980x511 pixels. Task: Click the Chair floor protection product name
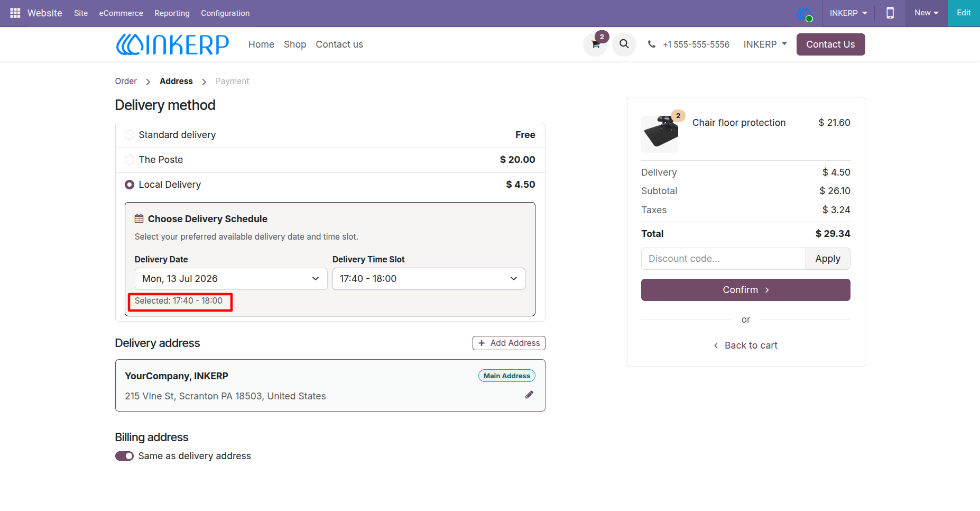click(x=738, y=123)
